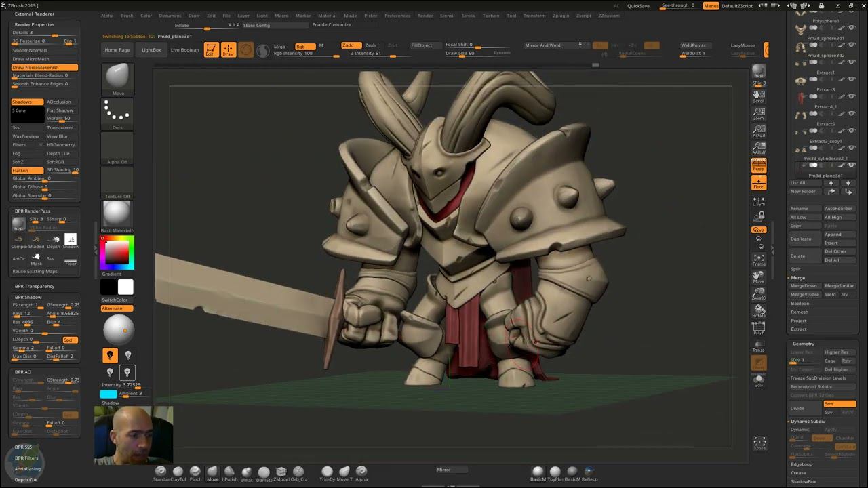The image size is (868, 488).
Task: Collapse the Geometry section header
Action: [x=804, y=344]
